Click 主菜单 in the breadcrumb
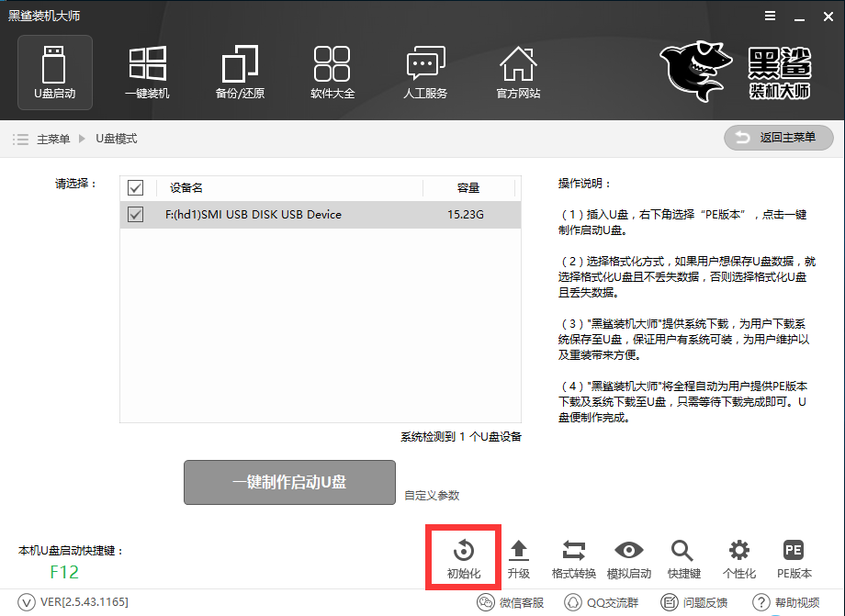Viewport: 845px width, 616px height. (53, 139)
